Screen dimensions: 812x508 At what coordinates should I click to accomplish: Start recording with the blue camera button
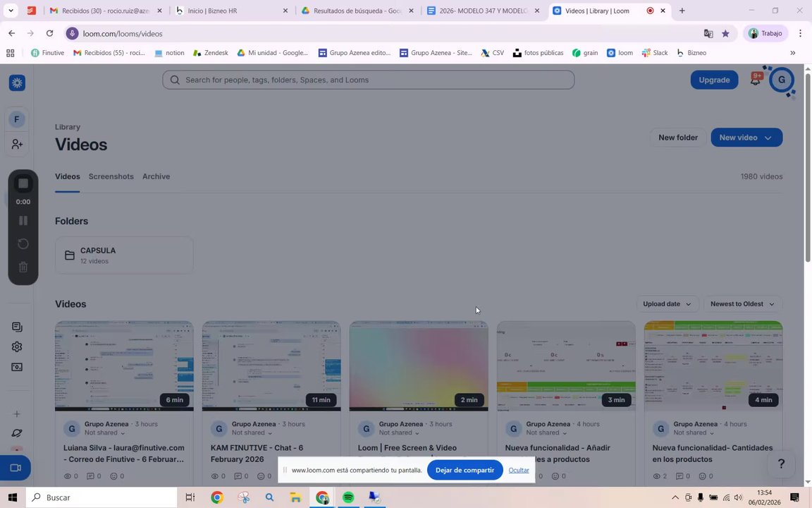click(x=16, y=468)
